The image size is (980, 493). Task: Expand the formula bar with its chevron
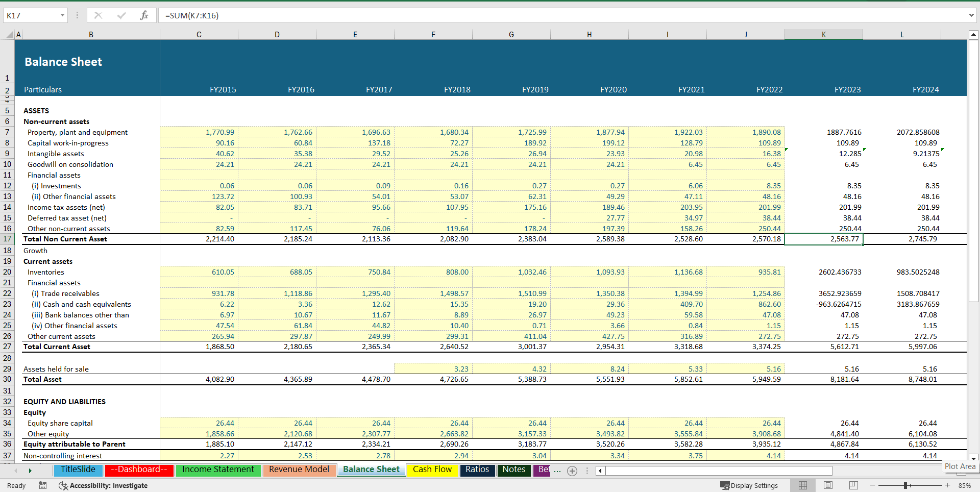[971, 15]
